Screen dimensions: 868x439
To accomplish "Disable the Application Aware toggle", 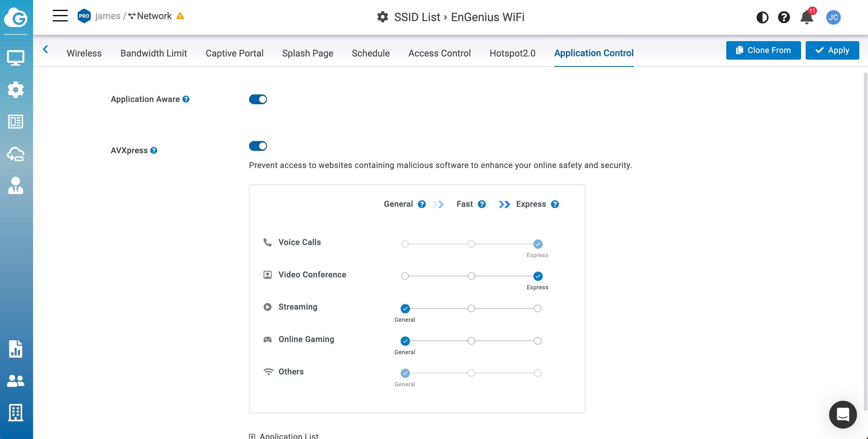I will click(258, 99).
